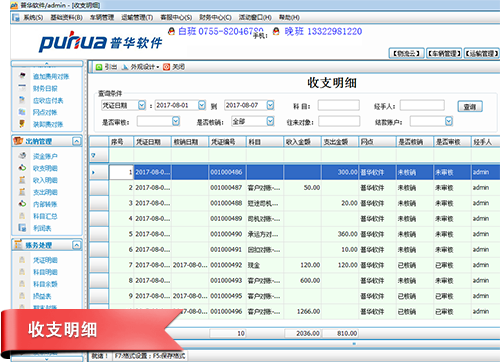Open the 客服中心(S) menu

[176, 17]
